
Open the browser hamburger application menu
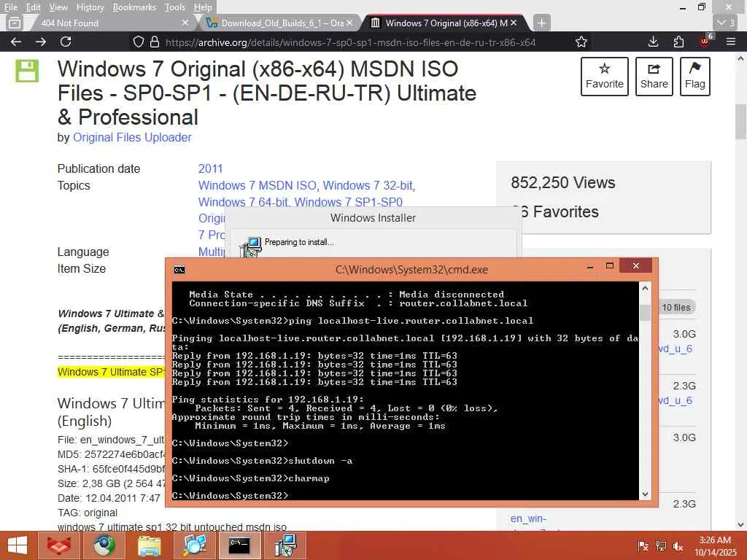pos(731,42)
